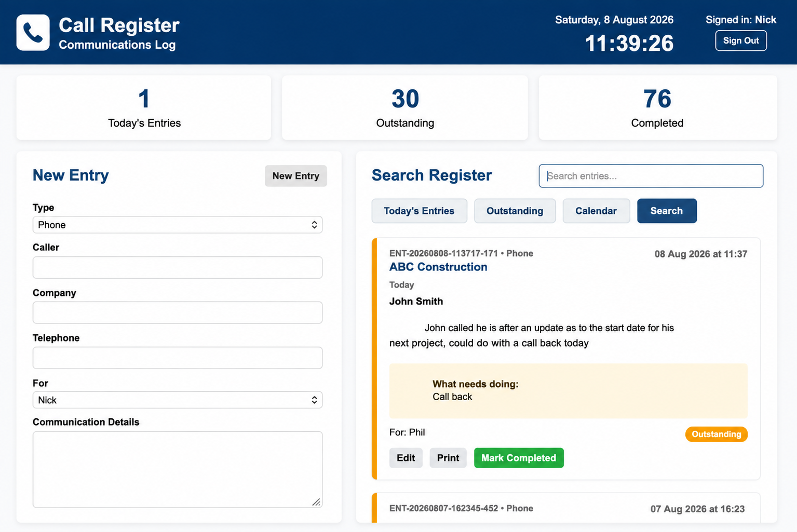Click the 'For: Phil' label
Screen dimensions: 797x532
(407, 432)
